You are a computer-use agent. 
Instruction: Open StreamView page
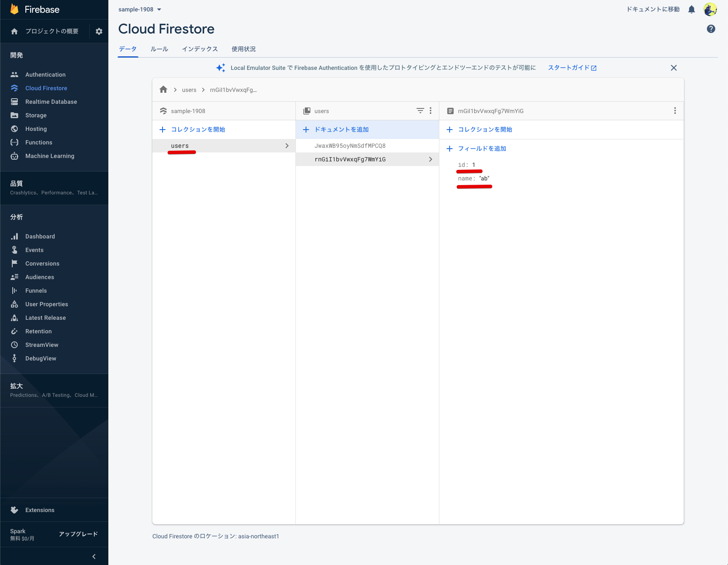42,345
